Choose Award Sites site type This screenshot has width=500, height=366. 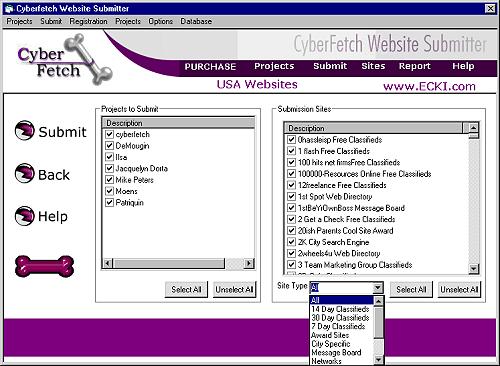pyautogui.click(x=342, y=335)
